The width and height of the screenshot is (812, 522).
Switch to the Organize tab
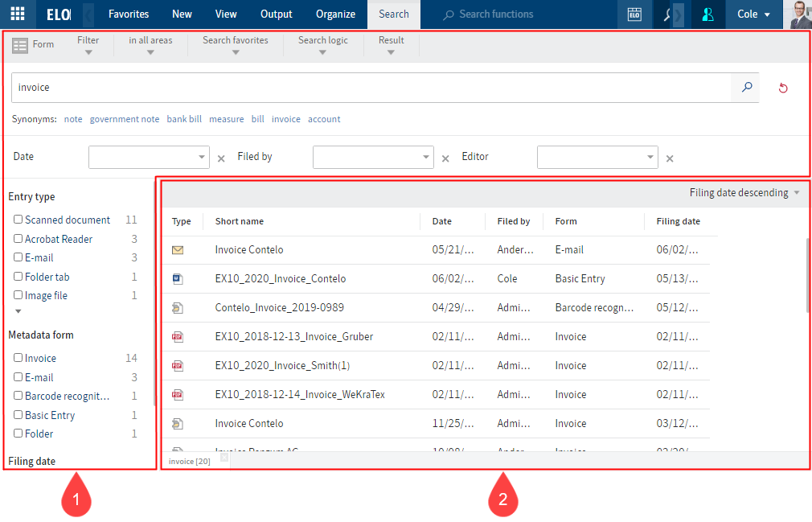click(335, 14)
